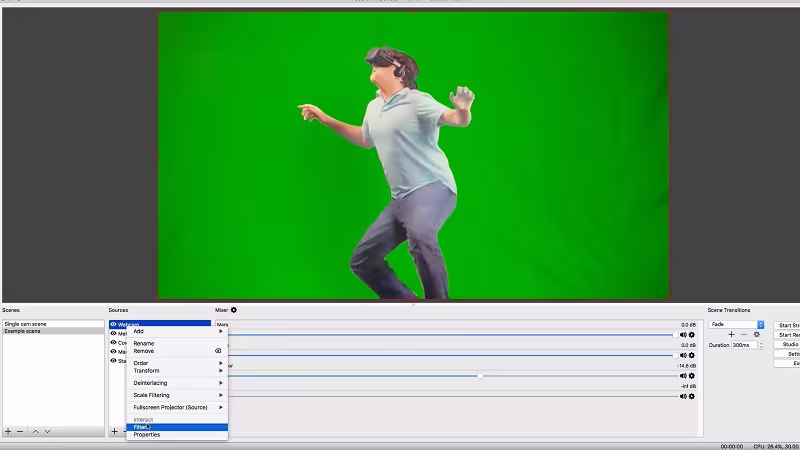Select the green screen webcam preview

click(414, 155)
